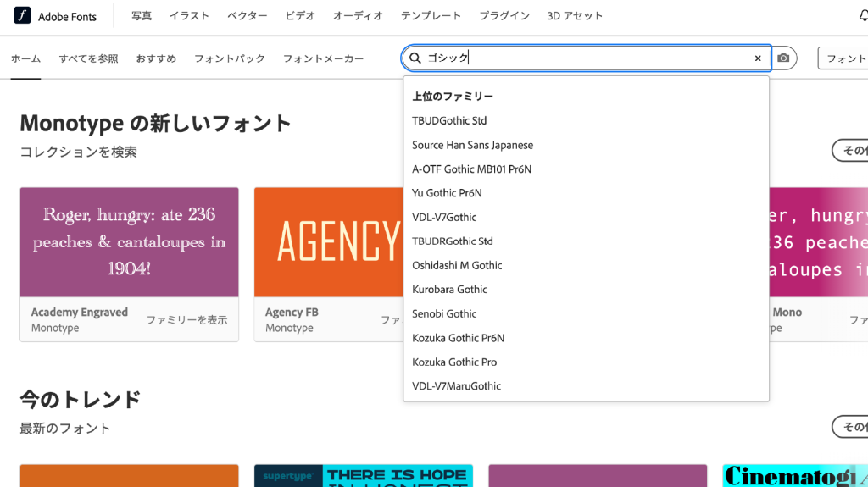The height and width of the screenshot is (487, 868).
Task: Switch to the すべてを参照 tab
Action: pyautogui.click(x=88, y=58)
